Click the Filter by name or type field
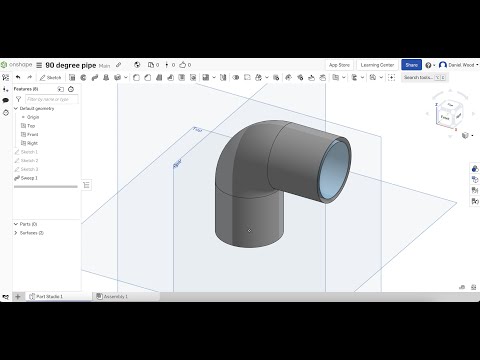Image resolution: width=480 pixels, height=360 pixels. 52,99
